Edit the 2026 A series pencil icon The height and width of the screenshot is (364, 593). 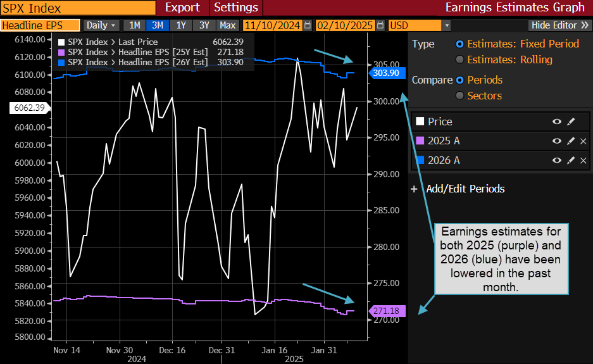(x=571, y=160)
